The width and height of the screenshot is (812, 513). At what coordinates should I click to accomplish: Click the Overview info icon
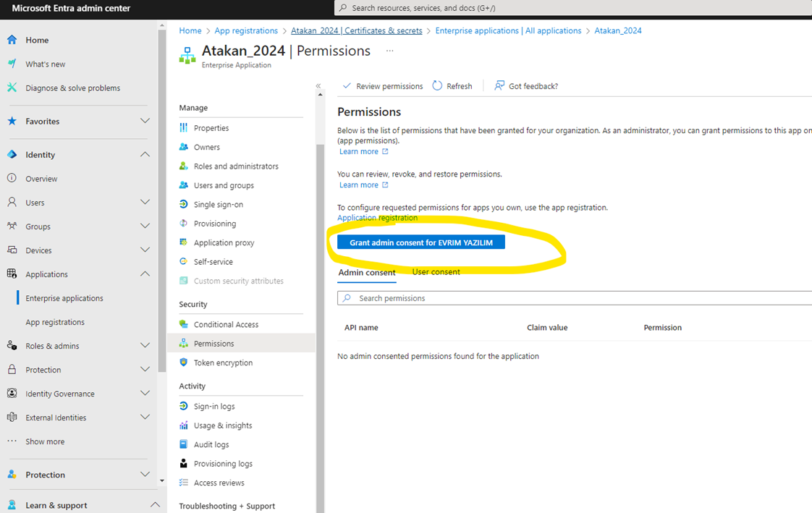pos(12,178)
